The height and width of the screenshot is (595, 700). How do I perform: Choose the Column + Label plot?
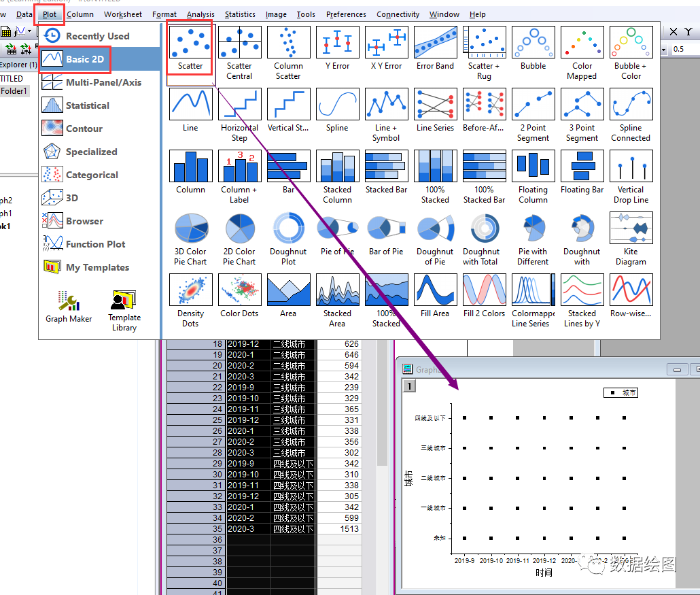[x=239, y=177]
